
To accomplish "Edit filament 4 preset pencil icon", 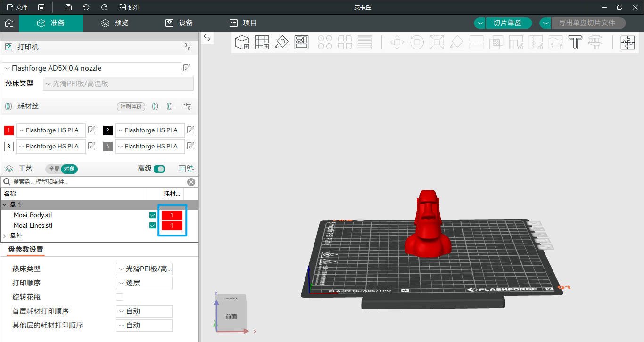I will 191,146.
